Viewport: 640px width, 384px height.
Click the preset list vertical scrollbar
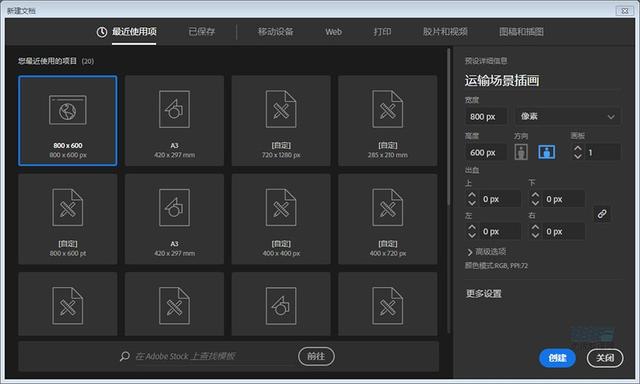coord(449,127)
